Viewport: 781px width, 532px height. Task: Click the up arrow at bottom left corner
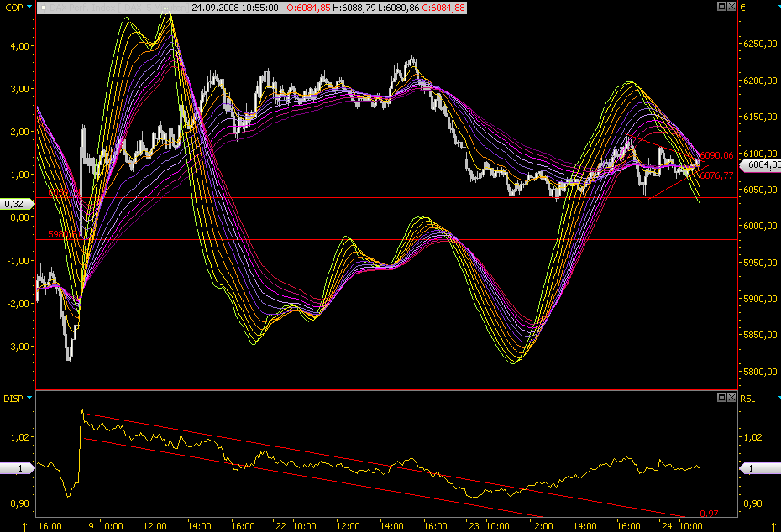[24, 526]
